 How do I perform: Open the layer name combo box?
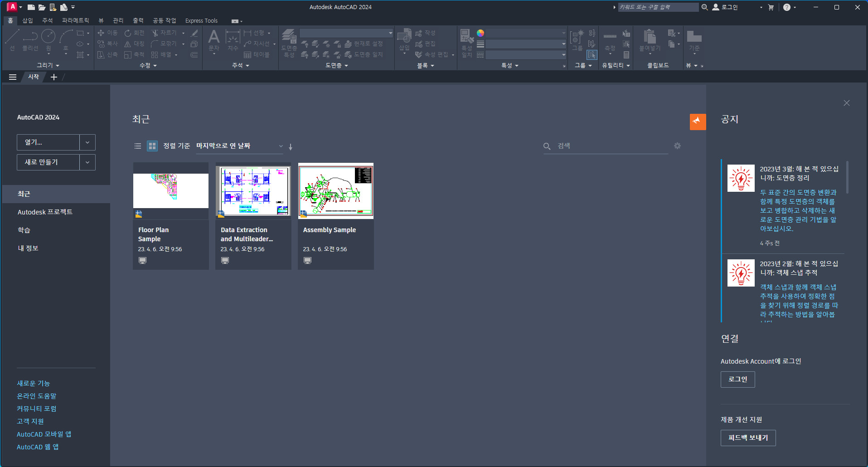click(x=346, y=33)
